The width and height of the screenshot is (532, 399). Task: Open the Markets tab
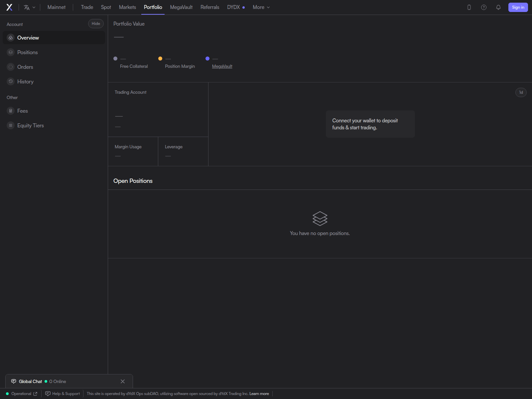pyautogui.click(x=127, y=7)
